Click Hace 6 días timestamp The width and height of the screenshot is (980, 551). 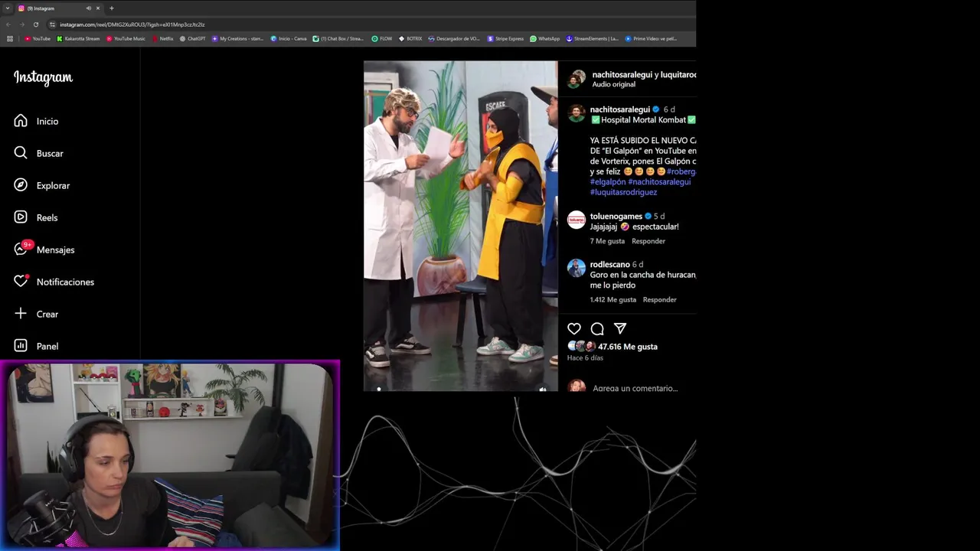point(585,358)
